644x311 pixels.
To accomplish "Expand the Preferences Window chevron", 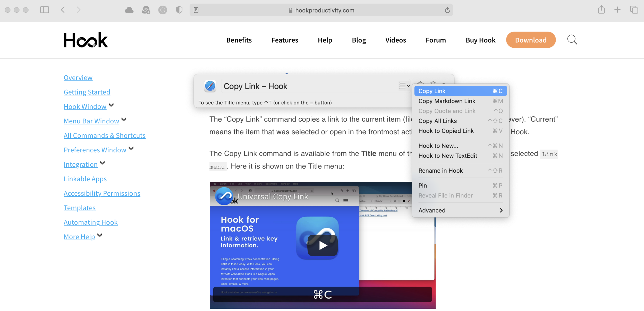I will pyautogui.click(x=131, y=148).
